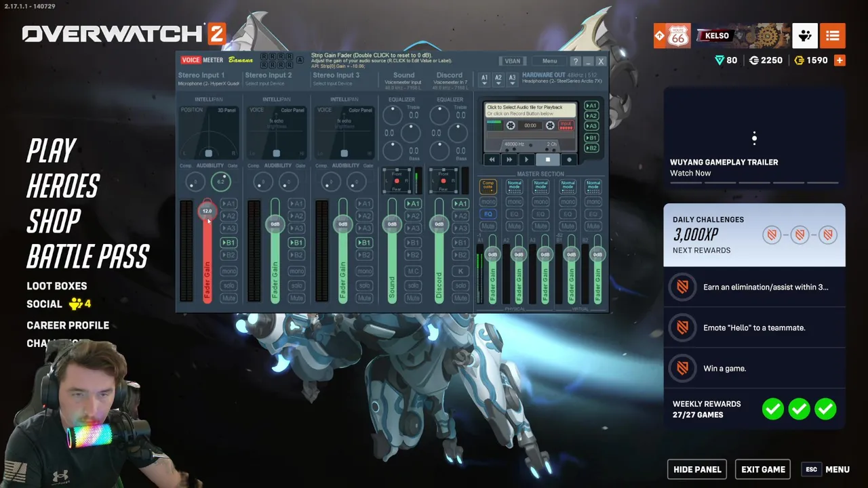Screen dimensions: 868x488
Task: Toggle master EQ on A1 bus
Action: pyautogui.click(x=488, y=214)
